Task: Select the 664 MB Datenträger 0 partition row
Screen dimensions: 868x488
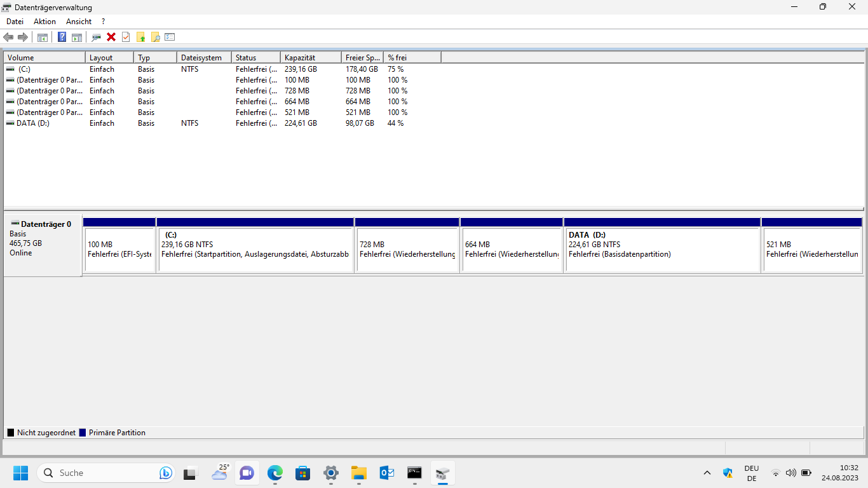Action: (222, 102)
